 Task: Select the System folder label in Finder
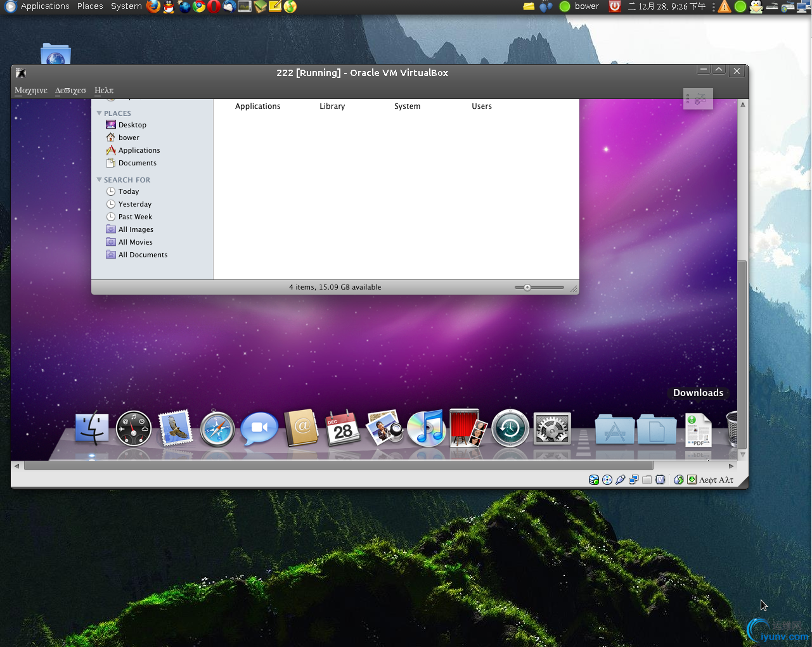pos(407,106)
